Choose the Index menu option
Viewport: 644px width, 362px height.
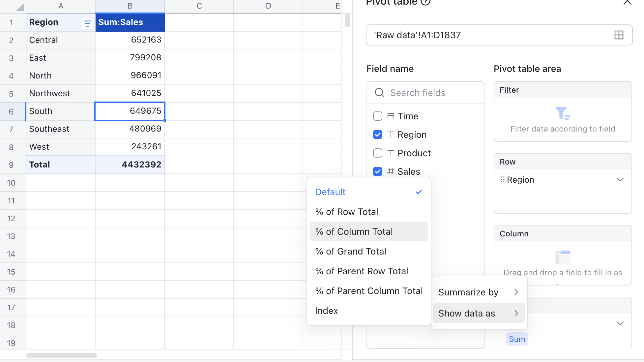[x=326, y=311]
